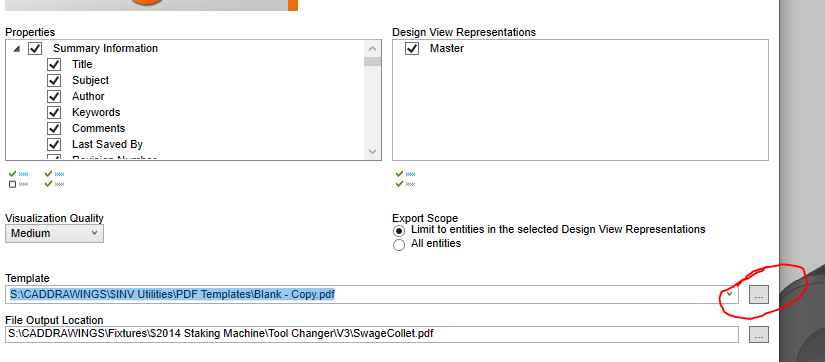Open the Template path dropdown arrow

pyautogui.click(x=729, y=294)
